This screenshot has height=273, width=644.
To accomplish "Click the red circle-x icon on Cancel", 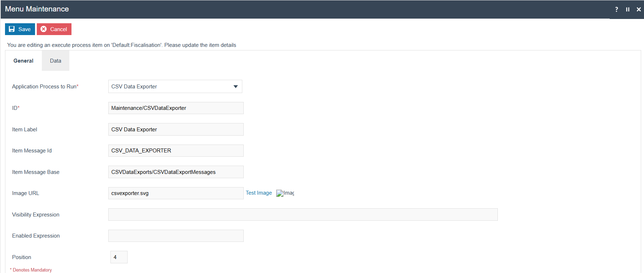I will (x=44, y=29).
